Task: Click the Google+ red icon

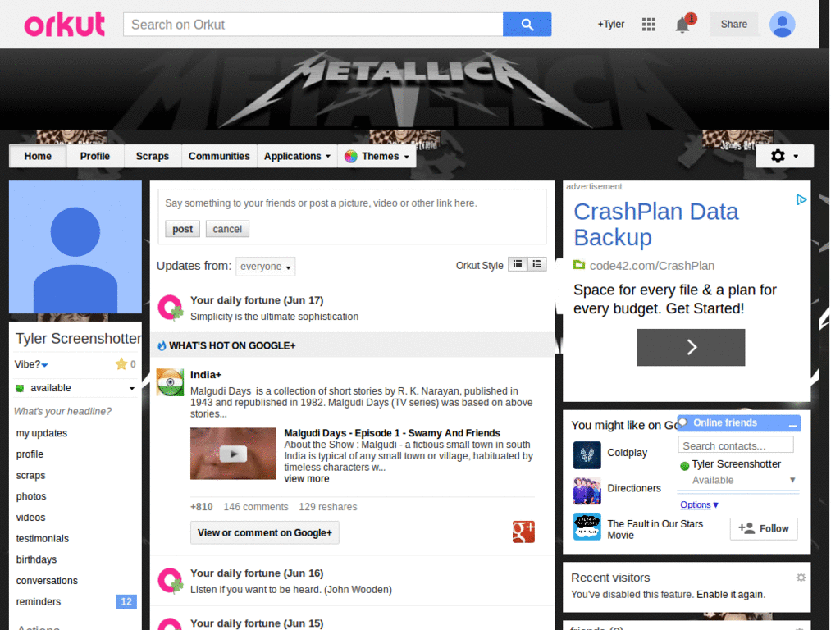Action: pyautogui.click(x=523, y=532)
